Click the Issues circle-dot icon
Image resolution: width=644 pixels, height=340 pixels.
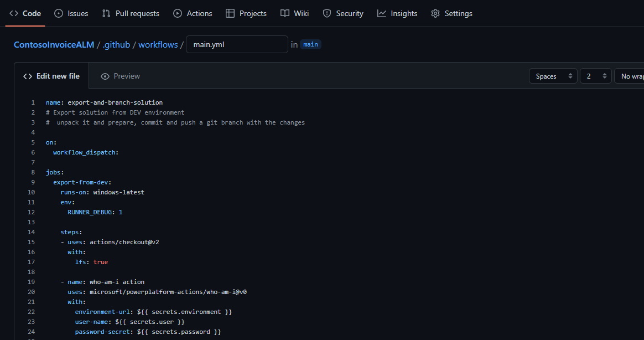pos(59,14)
